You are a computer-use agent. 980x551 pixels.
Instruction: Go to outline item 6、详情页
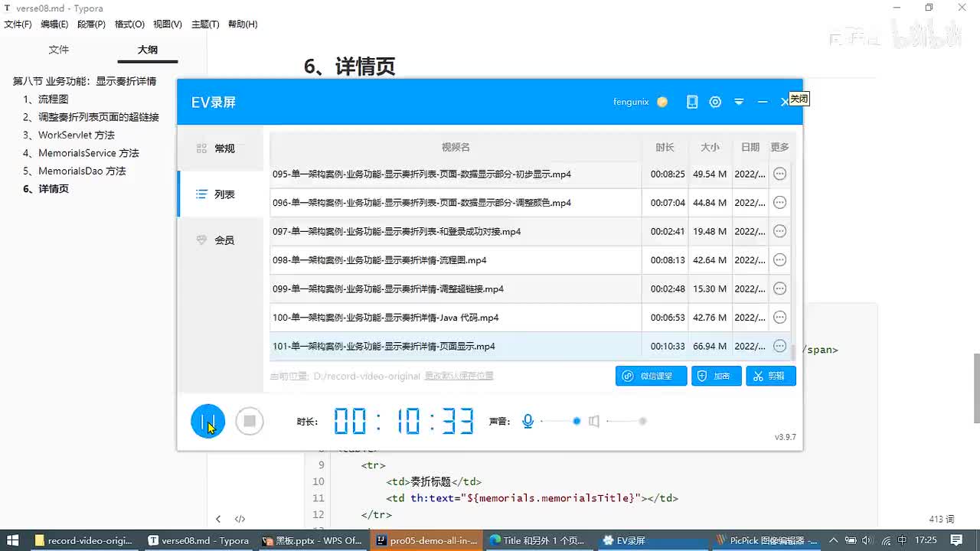[x=46, y=189]
